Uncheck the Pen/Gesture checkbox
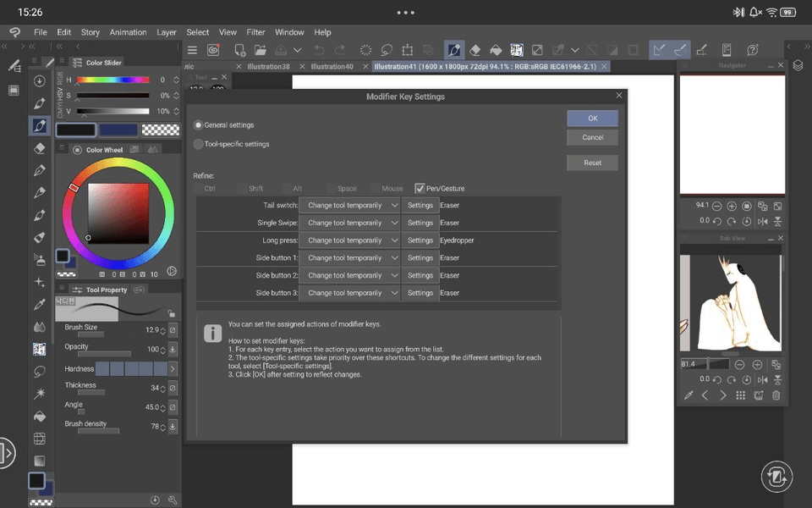The height and width of the screenshot is (508, 812). click(420, 188)
